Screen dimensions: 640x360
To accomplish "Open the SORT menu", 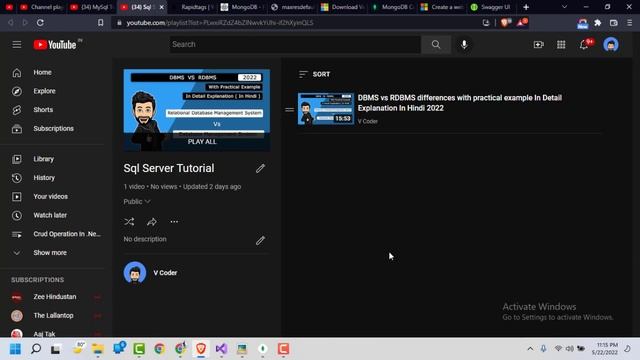I will pyautogui.click(x=315, y=74).
